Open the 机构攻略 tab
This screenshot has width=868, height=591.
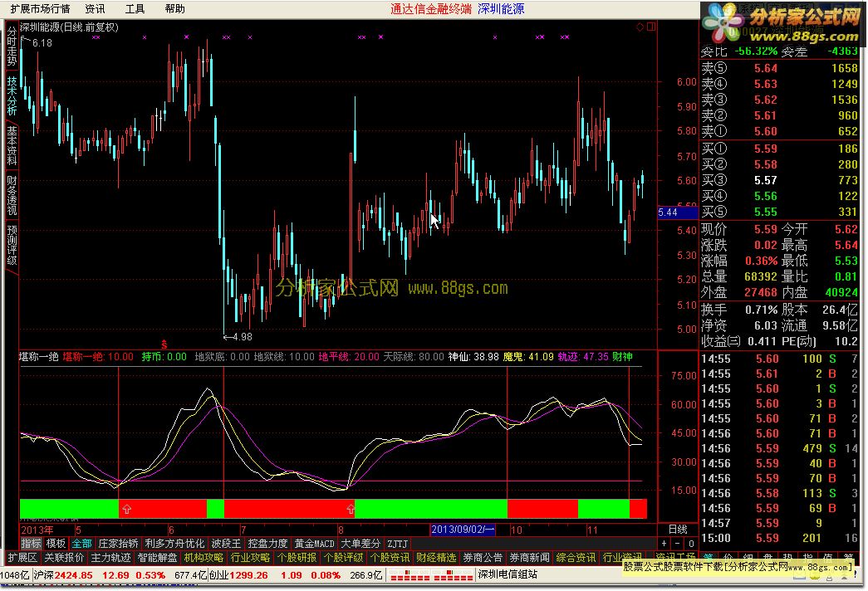tap(204, 557)
